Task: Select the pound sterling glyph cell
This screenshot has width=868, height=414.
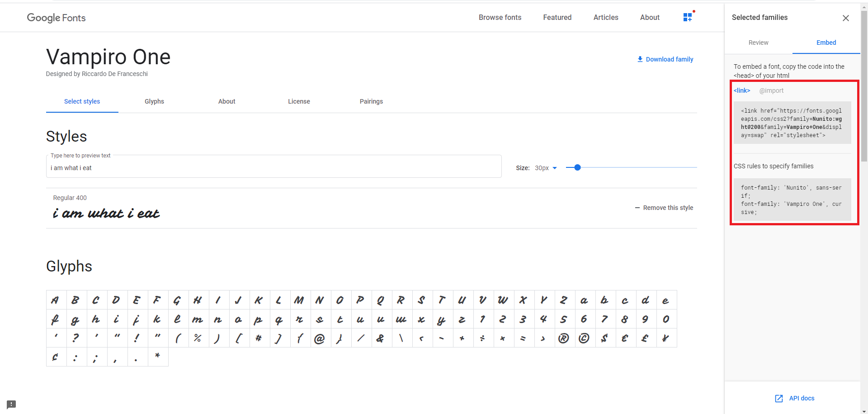Action: [x=646, y=338]
